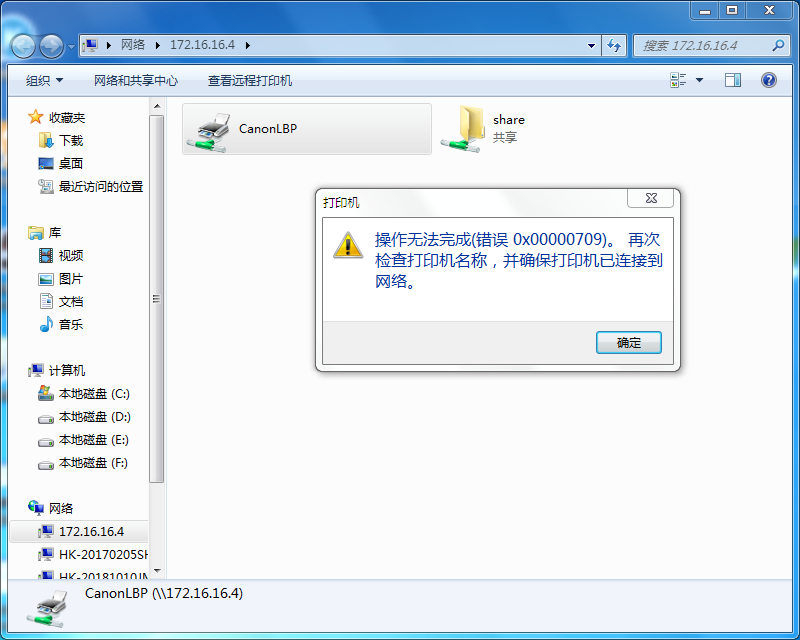Click 查看远程打印机 in the toolbar
The width and height of the screenshot is (800, 640).
(249, 81)
